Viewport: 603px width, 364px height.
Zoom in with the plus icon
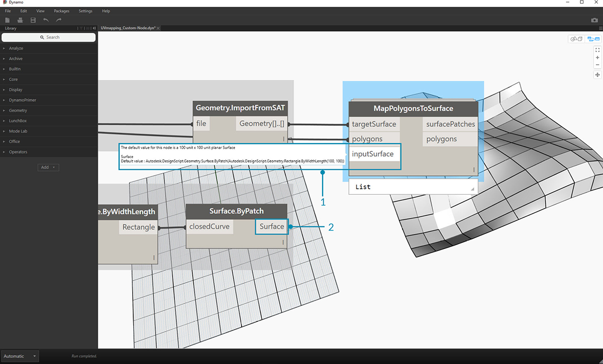[x=597, y=58]
